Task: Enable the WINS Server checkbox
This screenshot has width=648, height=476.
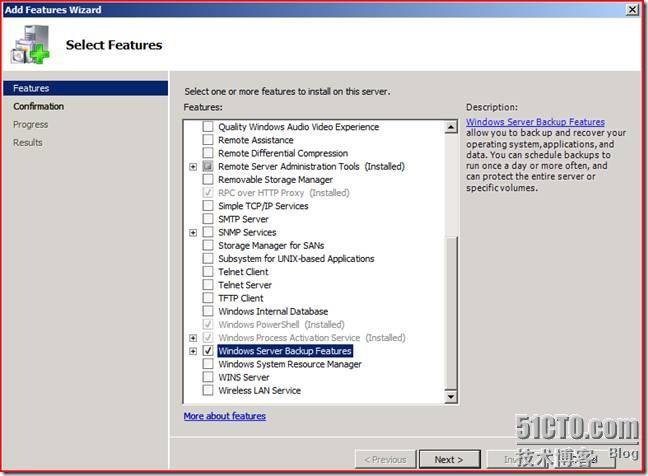Action: [208, 377]
